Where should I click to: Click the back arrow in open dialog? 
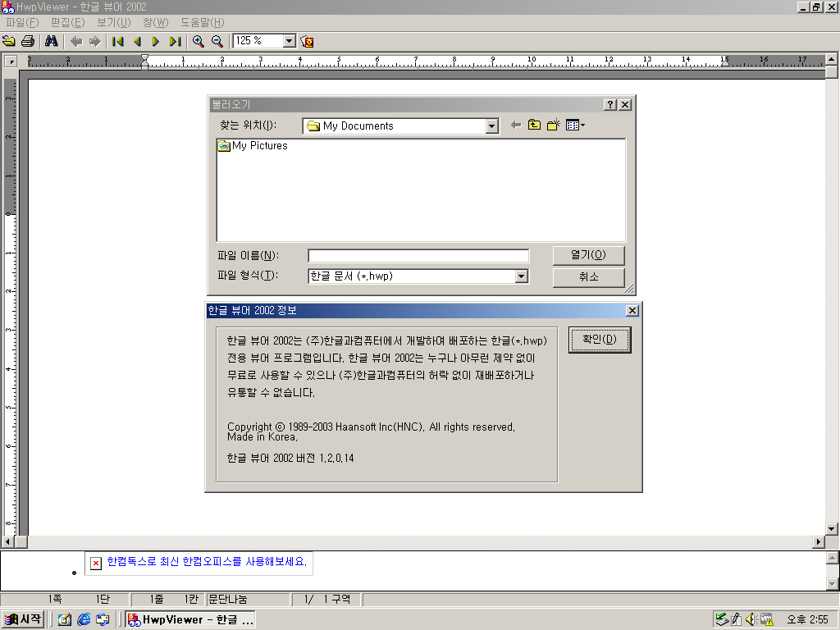[x=516, y=126]
